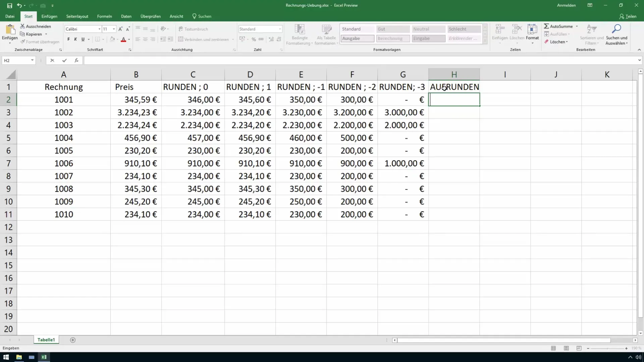Open the font size dropdown
Viewport: 644px width, 362px height.
pyautogui.click(x=114, y=29)
